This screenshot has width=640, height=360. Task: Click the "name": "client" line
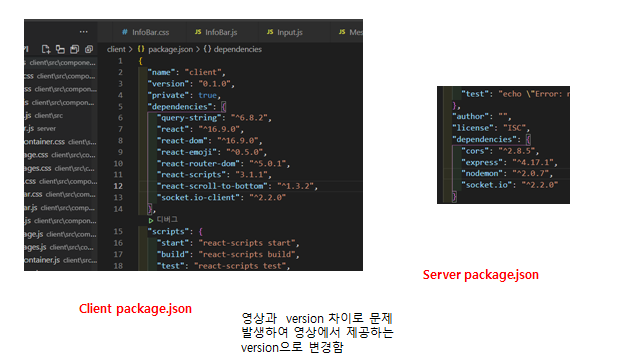click(187, 72)
